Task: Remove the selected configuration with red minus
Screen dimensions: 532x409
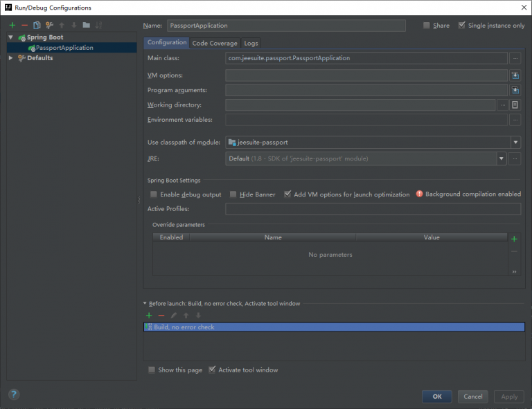Action: 24,25
